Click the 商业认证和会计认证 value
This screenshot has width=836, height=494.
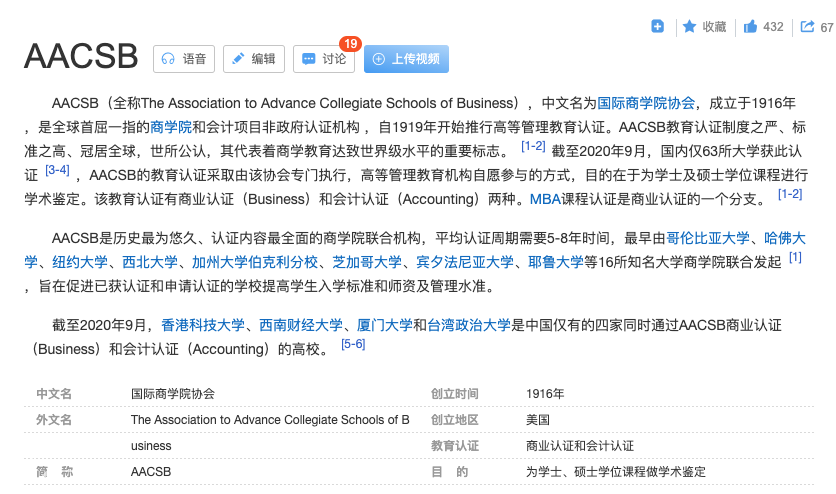pos(580,446)
